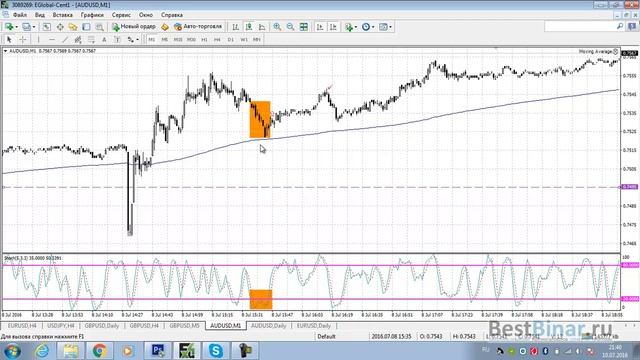Show the Market Watch panel
Image resolution: width=640 pixels, height=360 pixels.
coord(47,27)
